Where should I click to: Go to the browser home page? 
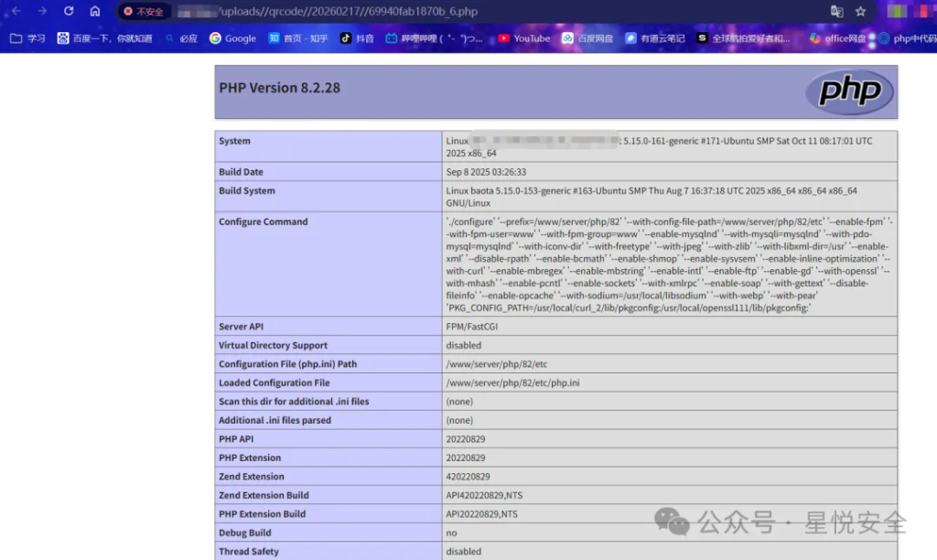pyautogui.click(x=95, y=11)
